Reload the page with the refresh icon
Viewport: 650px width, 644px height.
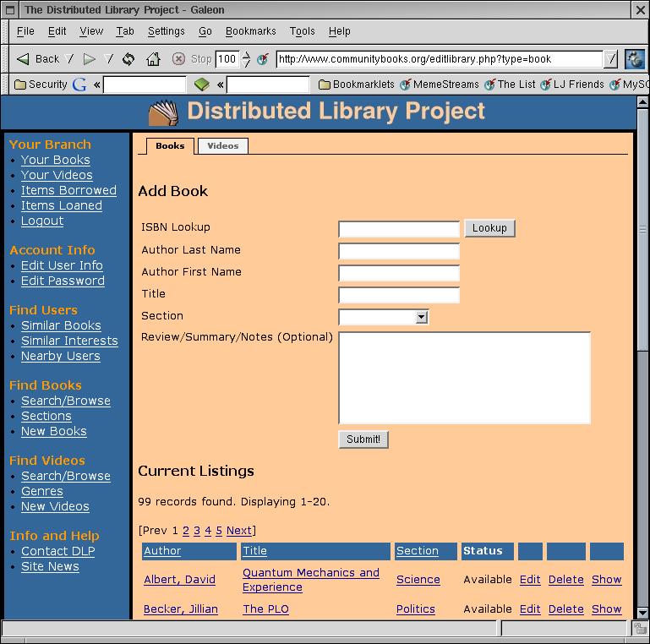(x=128, y=59)
